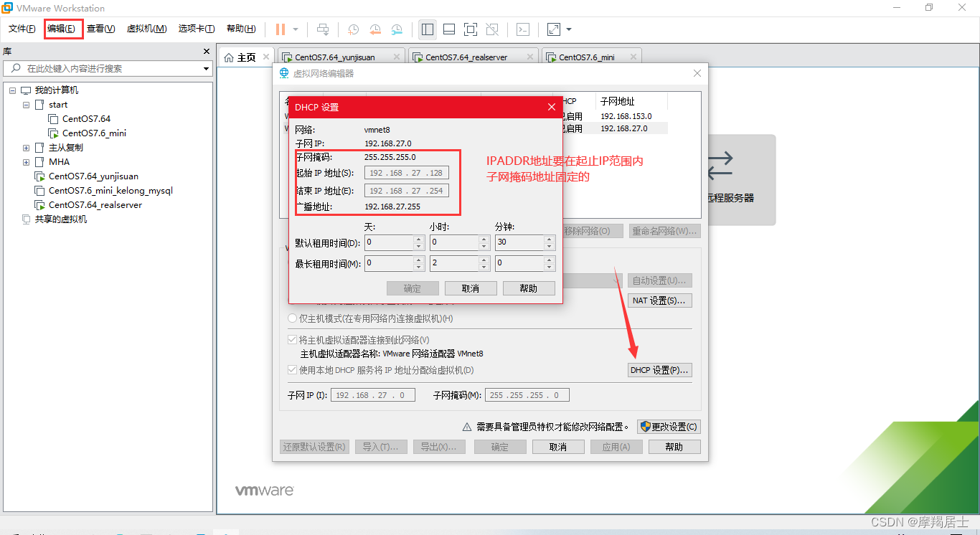The width and height of the screenshot is (980, 535).
Task: Click the full screen mode icon
Action: point(471,29)
